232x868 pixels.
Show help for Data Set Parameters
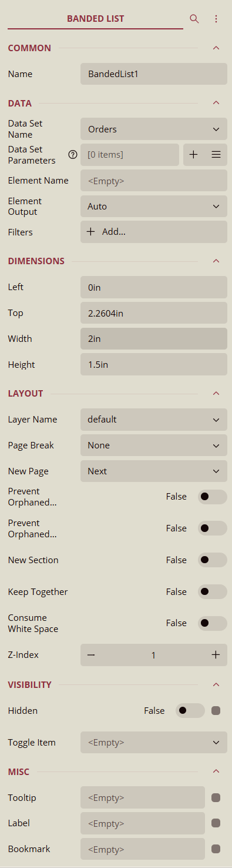coord(73,155)
